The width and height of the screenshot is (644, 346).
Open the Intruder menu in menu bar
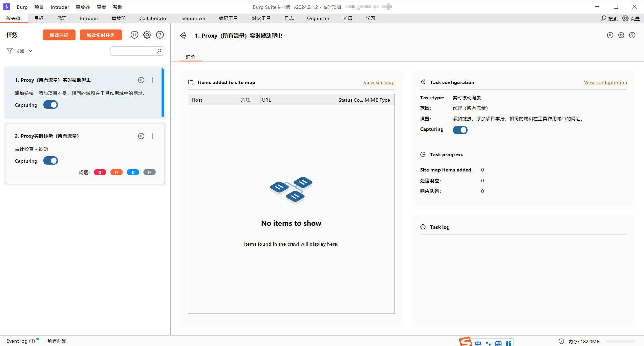click(x=60, y=7)
